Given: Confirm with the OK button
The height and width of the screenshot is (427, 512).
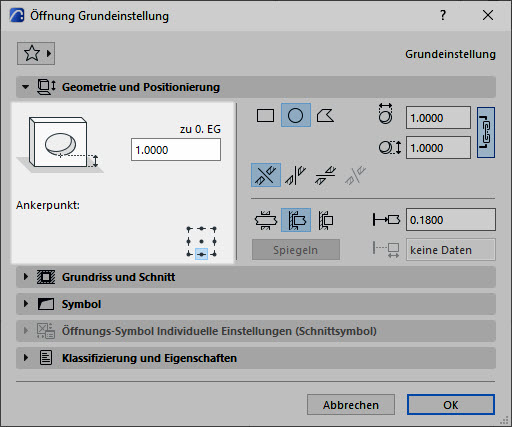Looking at the screenshot, I should click(451, 405).
